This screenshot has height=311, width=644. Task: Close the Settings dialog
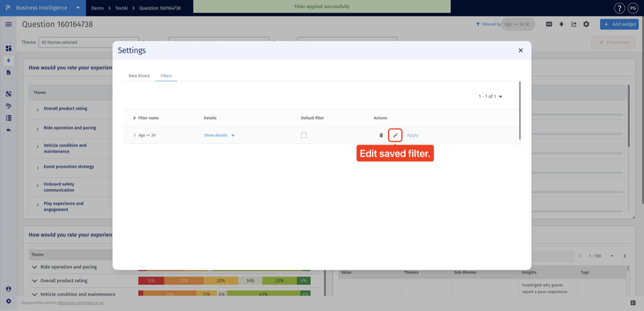click(521, 50)
